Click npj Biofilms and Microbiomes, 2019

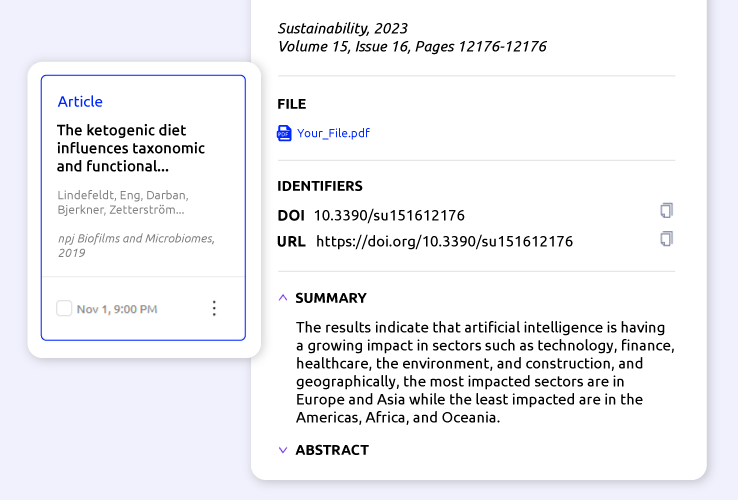point(136,245)
